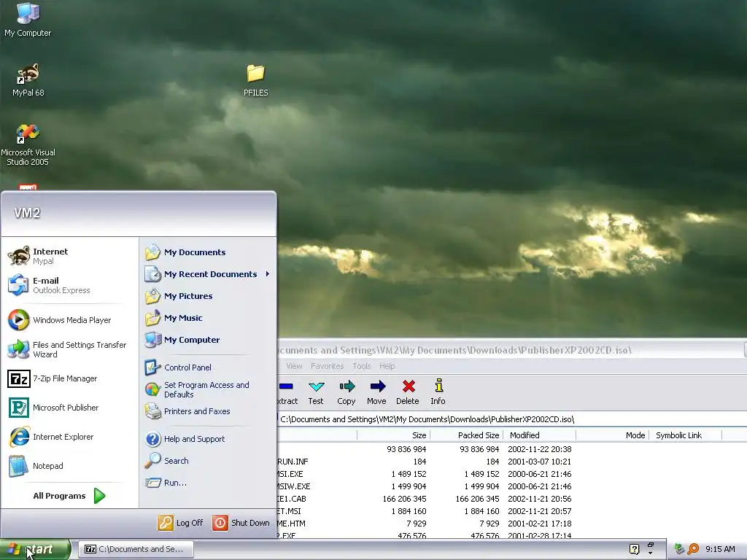The image size is (747, 560).
Task: Select row modified 2002-11-22 20:38
Action: pos(511,449)
